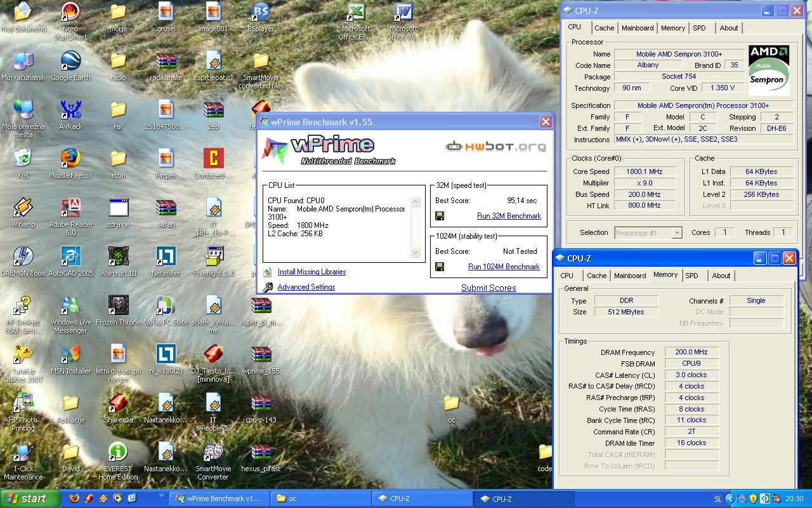Select the AvRack desktop shortcut
The width and height of the screenshot is (812, 508).
[x=70, y=109]
